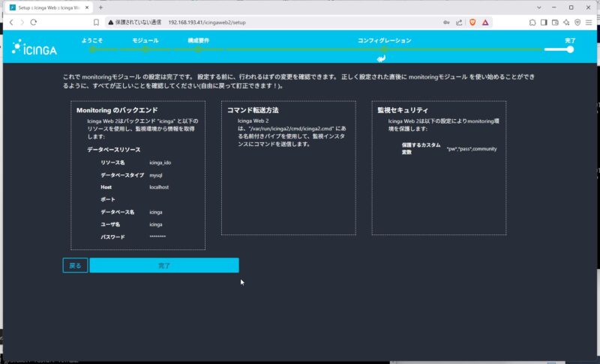Toggle the browser sidebar panel icon

pos(544,22)
